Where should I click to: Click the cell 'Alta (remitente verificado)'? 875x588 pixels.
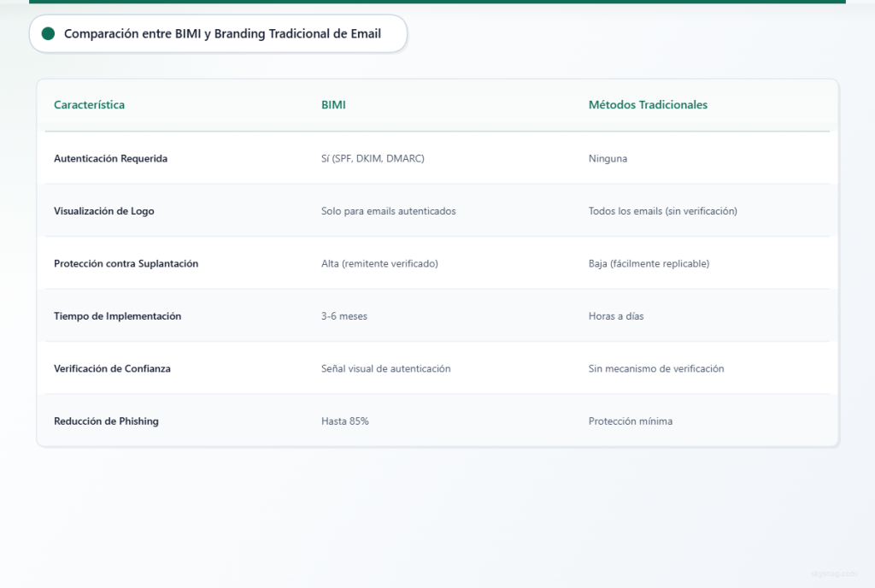[379, 263]
